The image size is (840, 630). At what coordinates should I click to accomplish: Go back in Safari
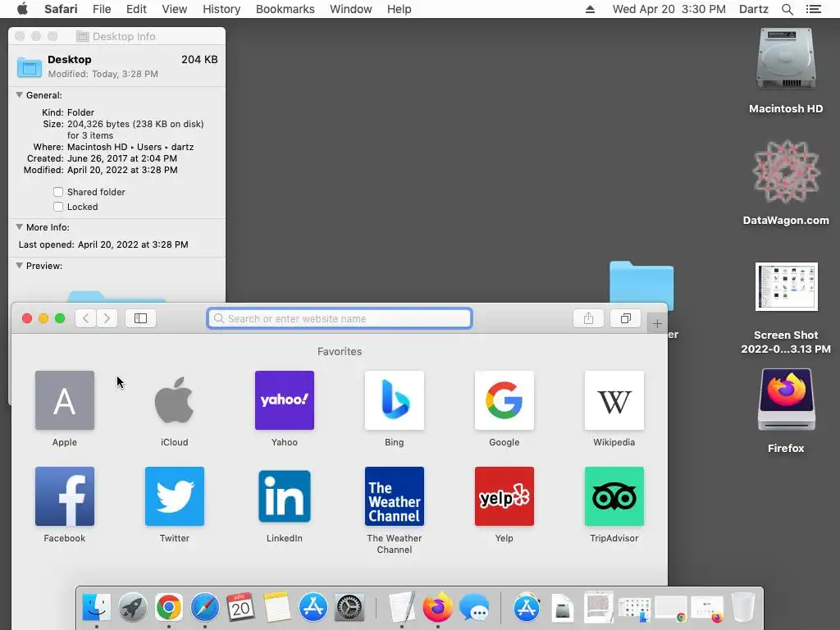(x=85, y=318)
